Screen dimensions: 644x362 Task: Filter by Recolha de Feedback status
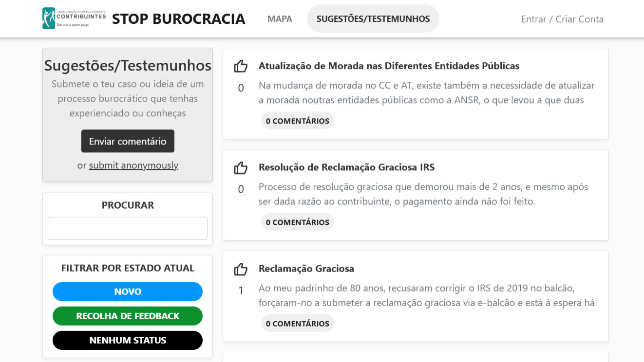128,316
